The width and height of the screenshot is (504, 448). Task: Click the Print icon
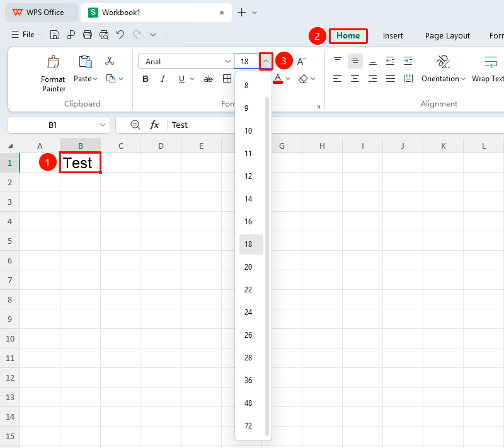(88, 35)
